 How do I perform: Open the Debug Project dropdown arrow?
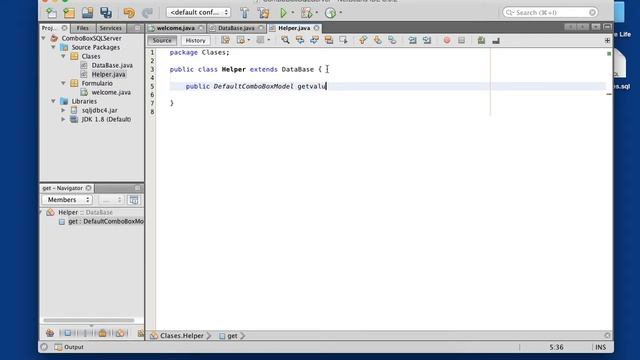click(317, 13)
